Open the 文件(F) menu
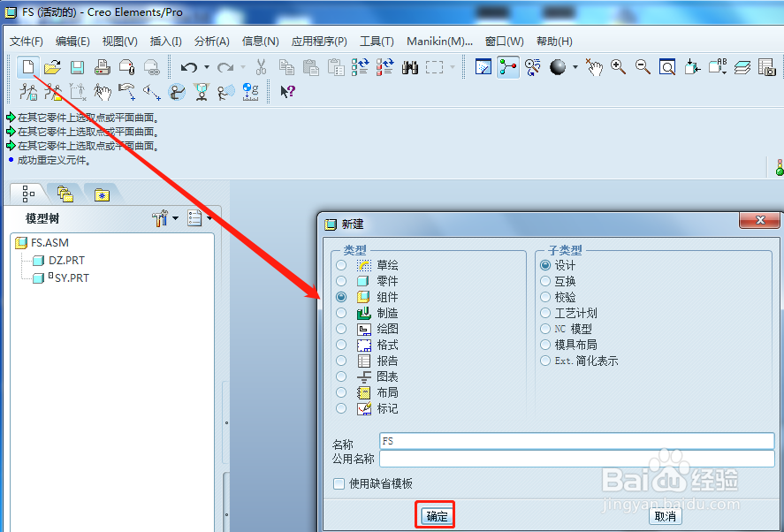Image resolution: width=784 pixels, height=532 pixels. [x=26, y=42]
